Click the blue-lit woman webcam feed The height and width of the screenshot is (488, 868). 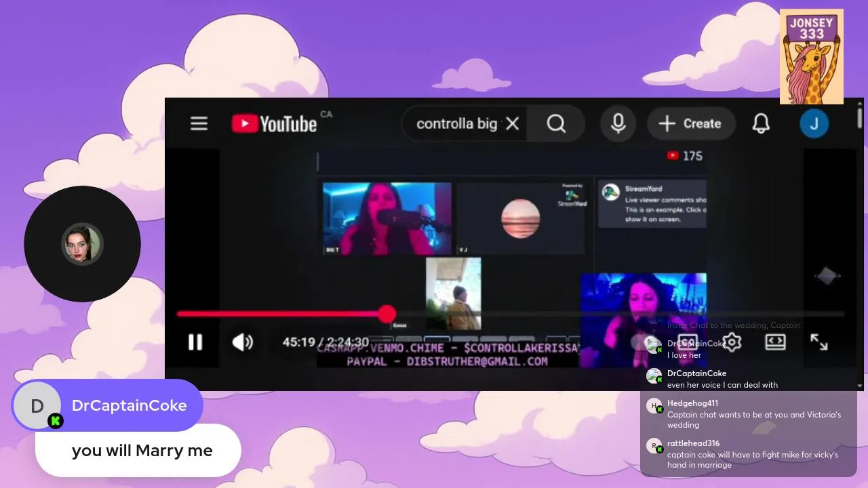point(643,320)
